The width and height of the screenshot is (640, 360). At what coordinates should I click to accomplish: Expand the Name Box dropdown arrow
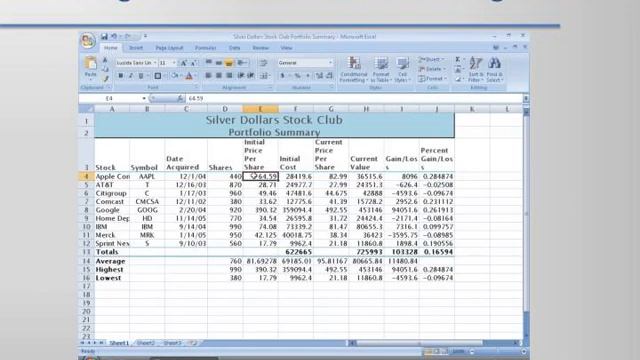[x=144, y=98]
